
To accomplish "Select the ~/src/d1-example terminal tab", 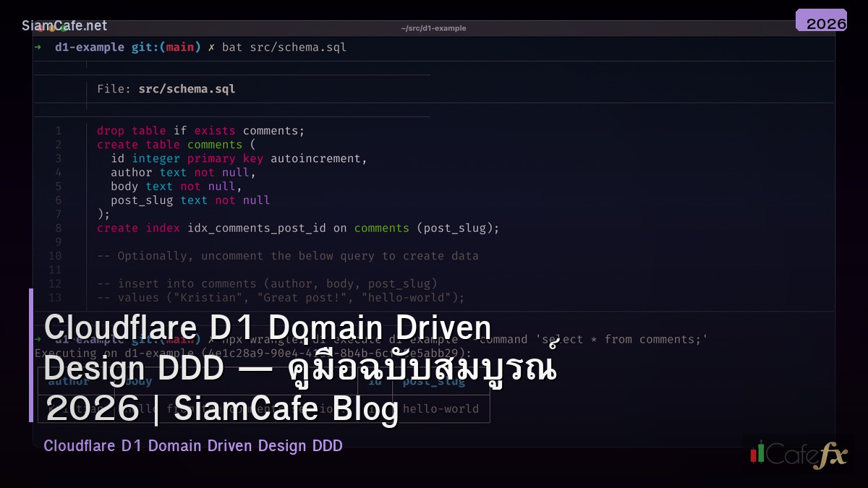I will pyautogui.click(x=433, y=28).
